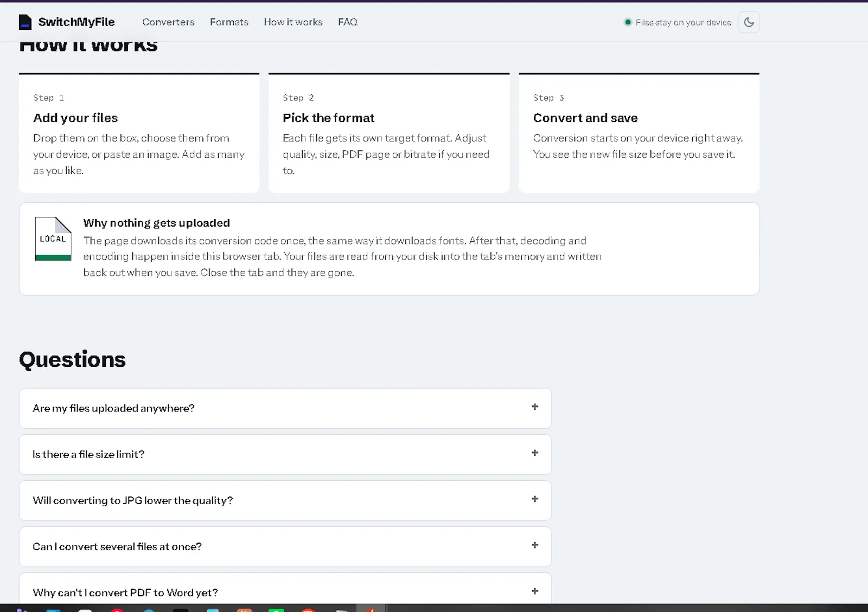Click the "Add your files" step heading
This screenshot has width=868, height=612.
(x=75, y=118)
